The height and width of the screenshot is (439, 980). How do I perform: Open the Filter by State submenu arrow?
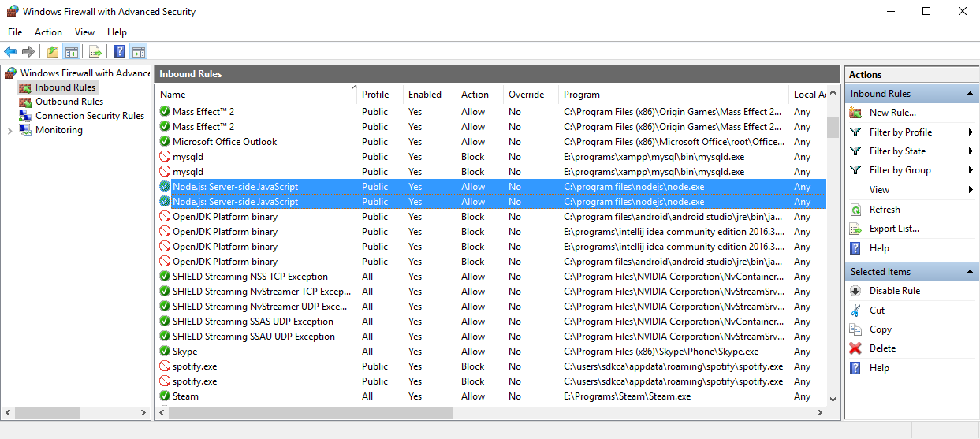click(x=970, y=151)
